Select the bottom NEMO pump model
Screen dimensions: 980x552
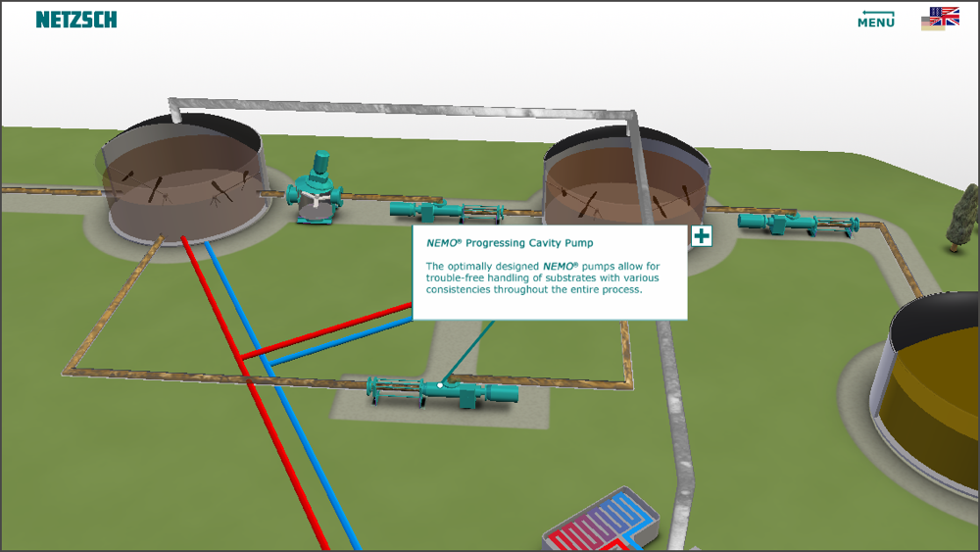tap(443, 391)
